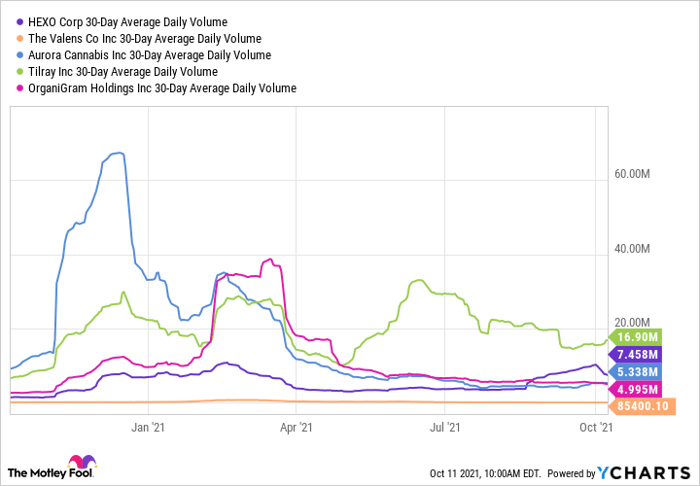Screen dimensions: 700x486
Task: Click the blue 5.338M value tag
Action: point(648,371)
